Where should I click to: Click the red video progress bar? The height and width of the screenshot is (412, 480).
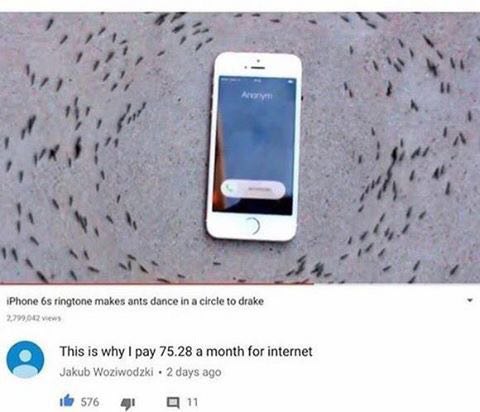click(157, 284)
